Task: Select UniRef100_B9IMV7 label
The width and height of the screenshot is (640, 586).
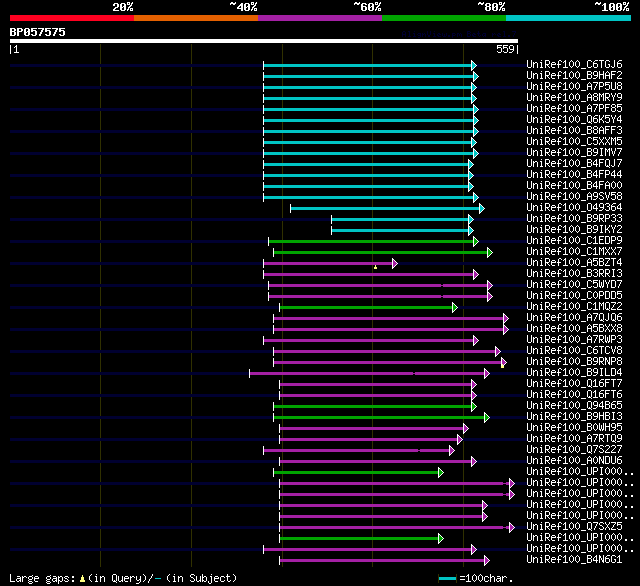Action: point(574,153)
